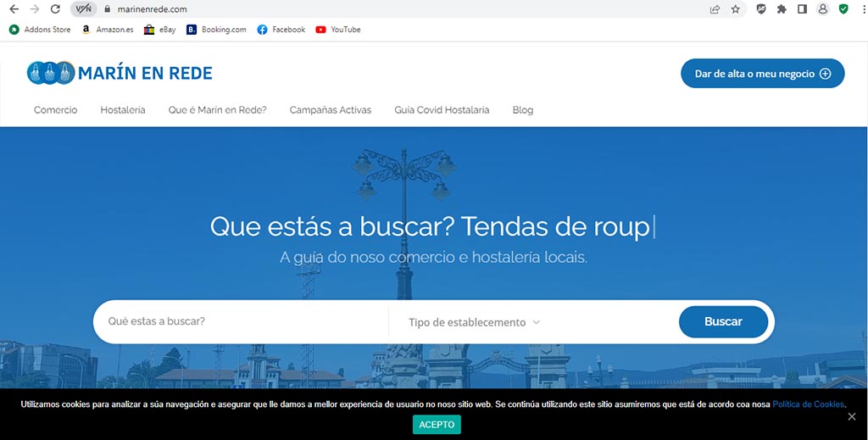This screenshot has width=868, height=440.
Task: Bookmark this page with the star icon
Action: click(735, 9)
